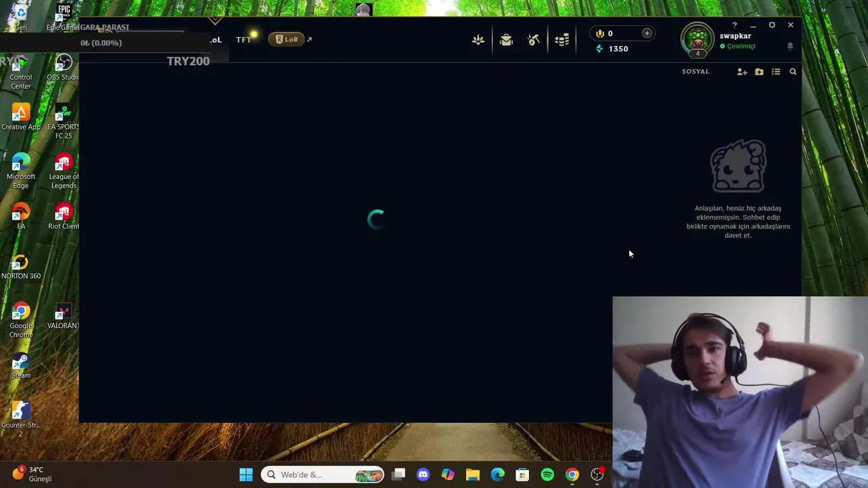Open the Windows Start button
The image size is (868, 488).
tap(246, 474)
